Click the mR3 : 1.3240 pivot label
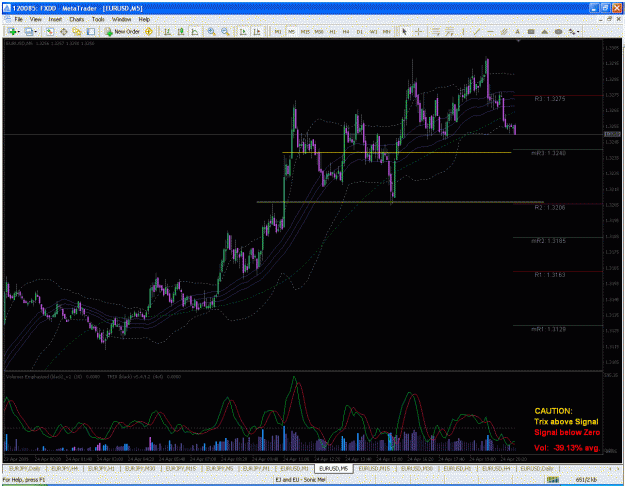The image size is (625, 486). click(x=548, y=153)
